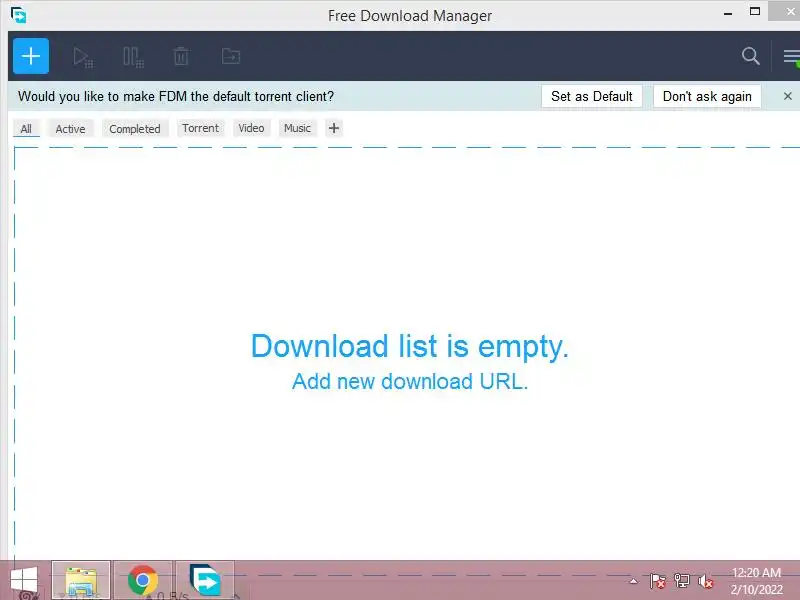Open File Explorer from the taskbar
The height and width of the screenshot is (600, 800).
coord(81,581)
